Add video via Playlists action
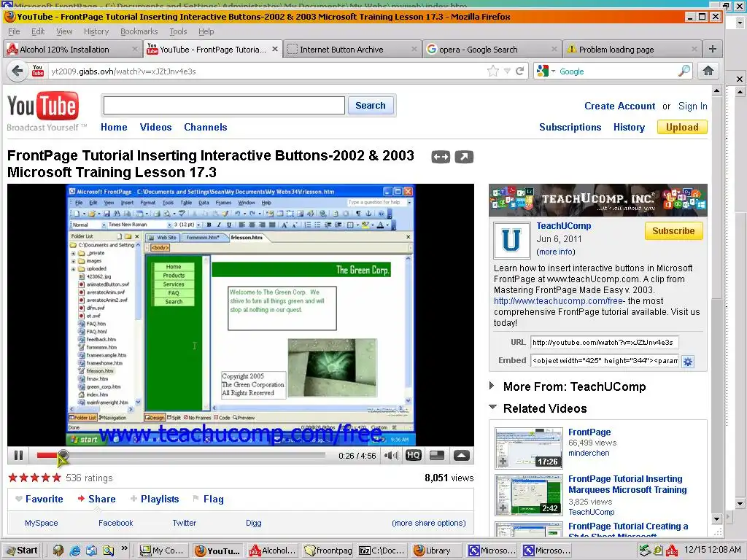Screen dimensions: 747x560 (x=155, y=499)
